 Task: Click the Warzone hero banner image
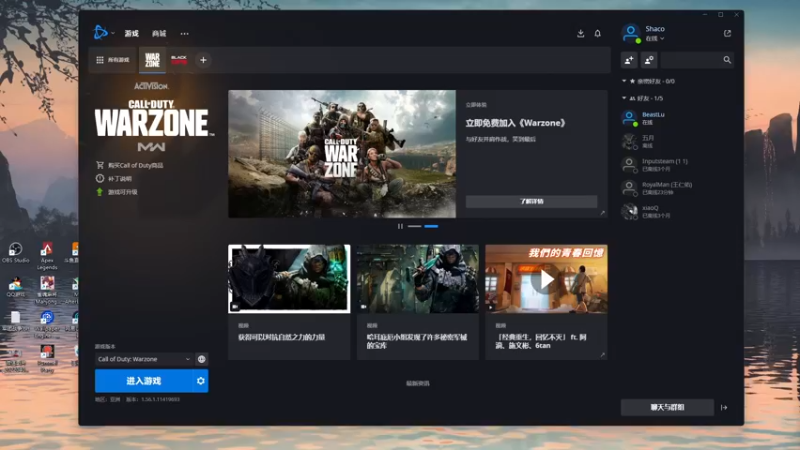point(342,154)
